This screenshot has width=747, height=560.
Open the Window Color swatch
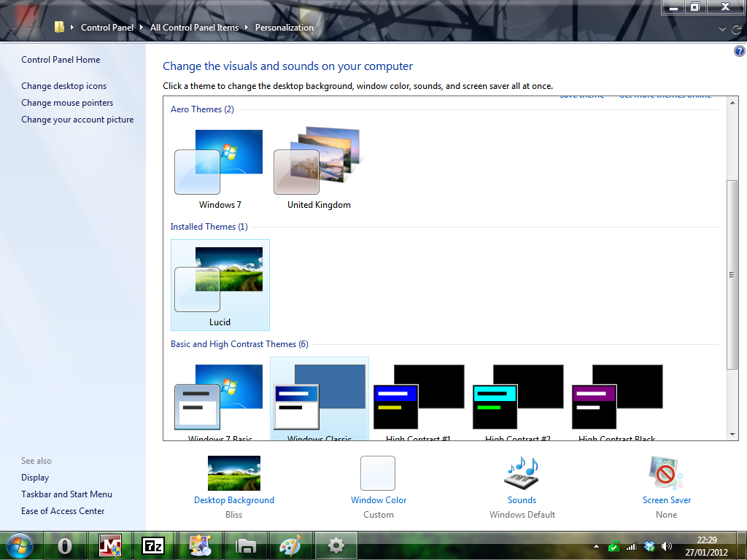(x=378, y=472)
